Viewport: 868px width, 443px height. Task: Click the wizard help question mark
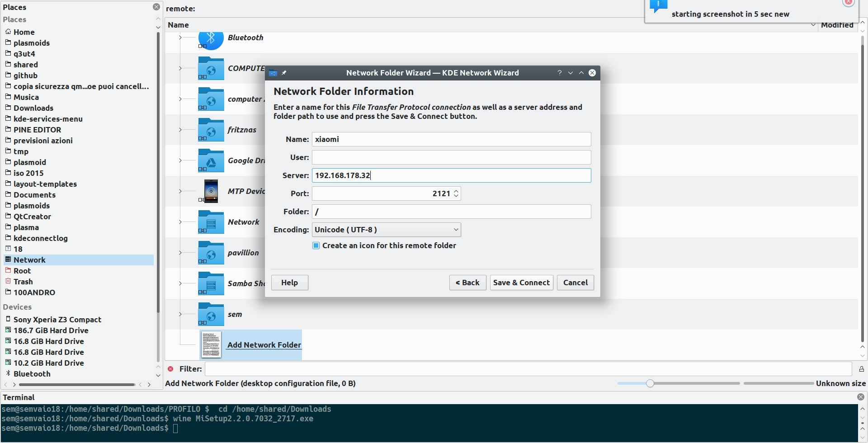(559, 73)
